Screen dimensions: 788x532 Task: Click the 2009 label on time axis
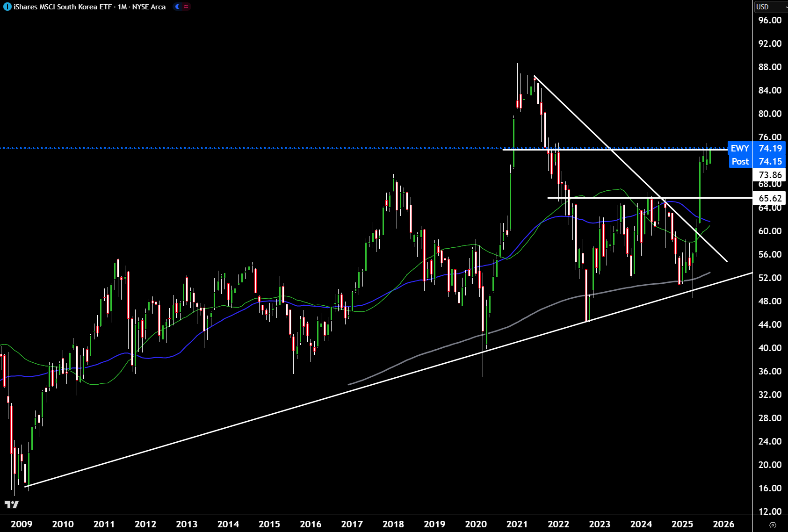22,524
